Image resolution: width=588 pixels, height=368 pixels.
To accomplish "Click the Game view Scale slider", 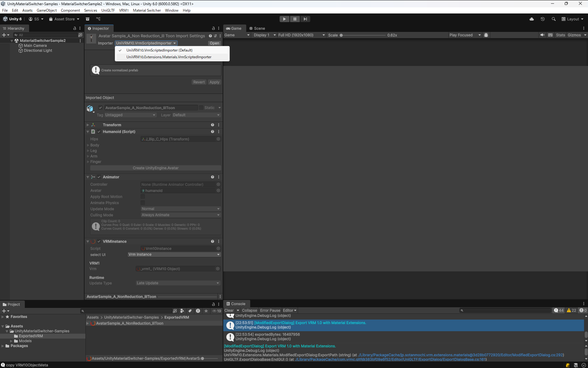I will pos(363,35).
